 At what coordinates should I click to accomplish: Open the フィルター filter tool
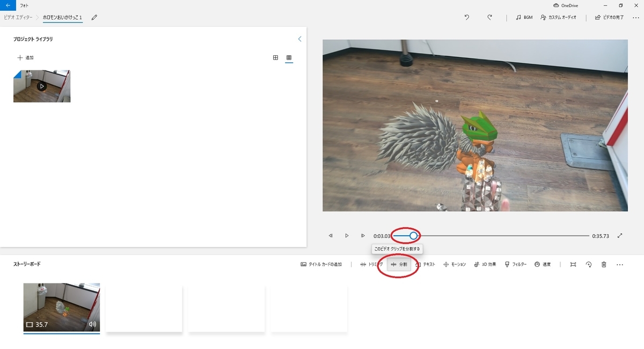(x=516, y=265)
